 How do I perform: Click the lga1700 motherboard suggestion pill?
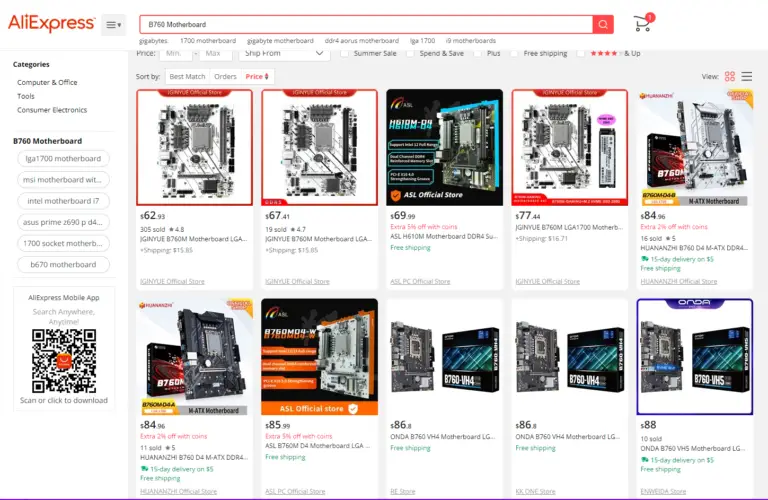pyautogui.click(x=63, y=159)
